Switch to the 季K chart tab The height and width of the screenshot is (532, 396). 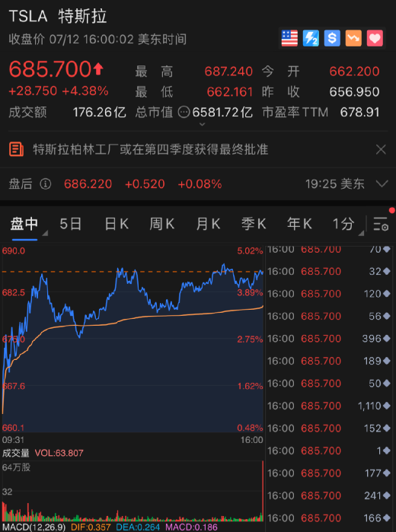point(254,224)
